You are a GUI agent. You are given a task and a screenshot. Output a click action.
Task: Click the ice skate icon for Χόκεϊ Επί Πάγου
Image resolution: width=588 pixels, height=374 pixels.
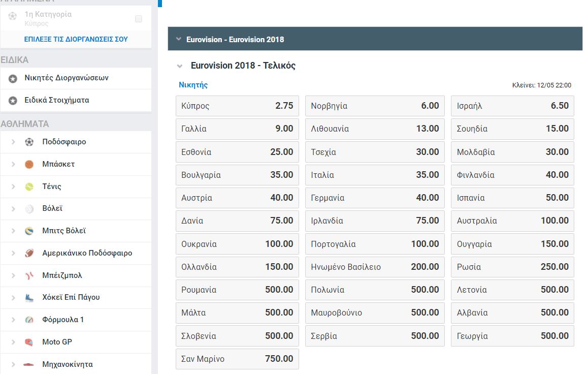click(x=29, y=298)
